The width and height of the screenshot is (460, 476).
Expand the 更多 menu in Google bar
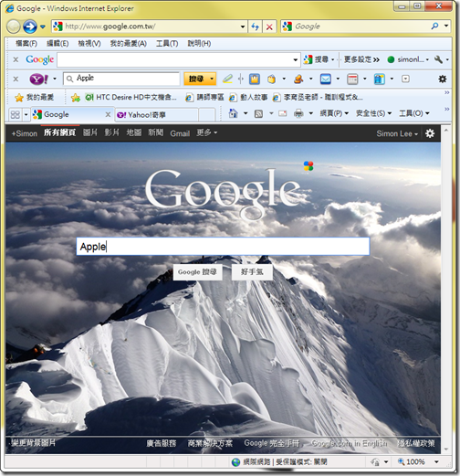tap(206, 132)
